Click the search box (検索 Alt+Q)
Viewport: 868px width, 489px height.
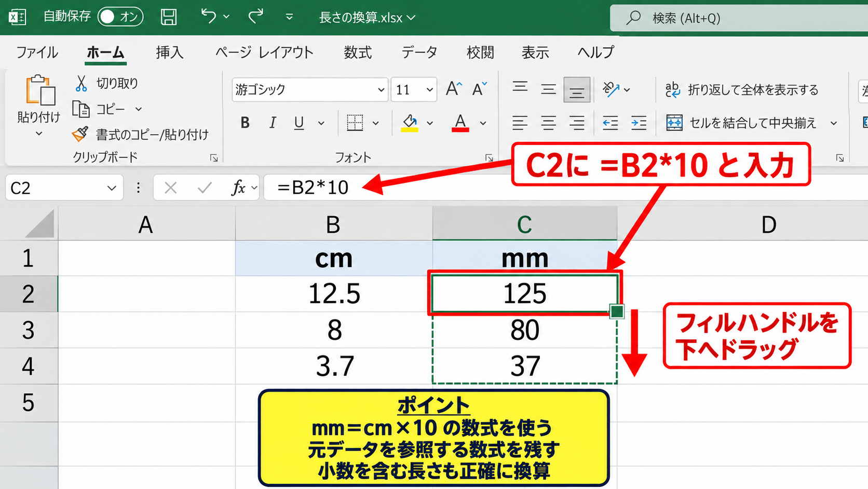pos(739,18)
